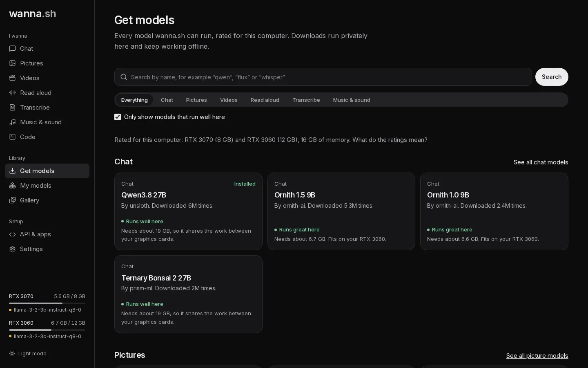The image size is (588, 368).
Task: Click the RTX 3060 memory usage bar
Action: pyautogui.click(x=47, y=330)
